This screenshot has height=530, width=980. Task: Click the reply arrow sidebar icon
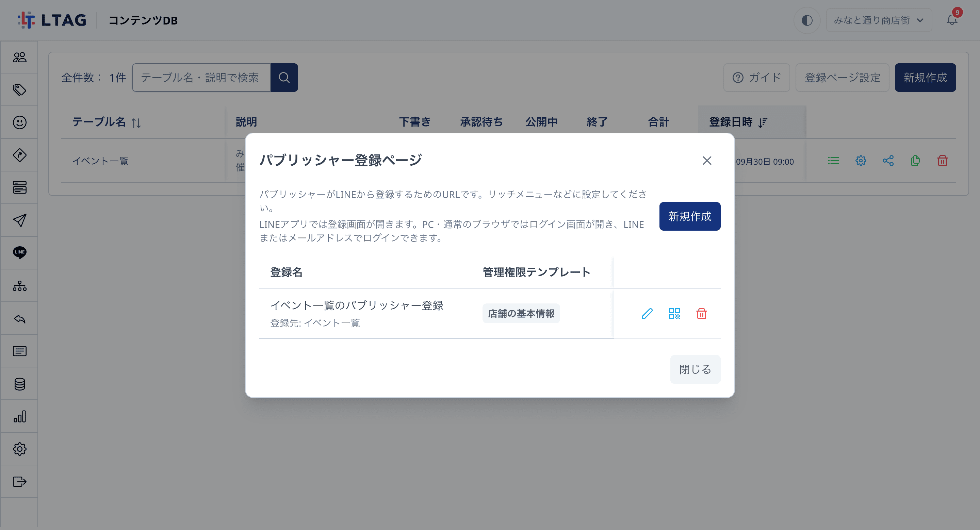[x=19, y=319]
